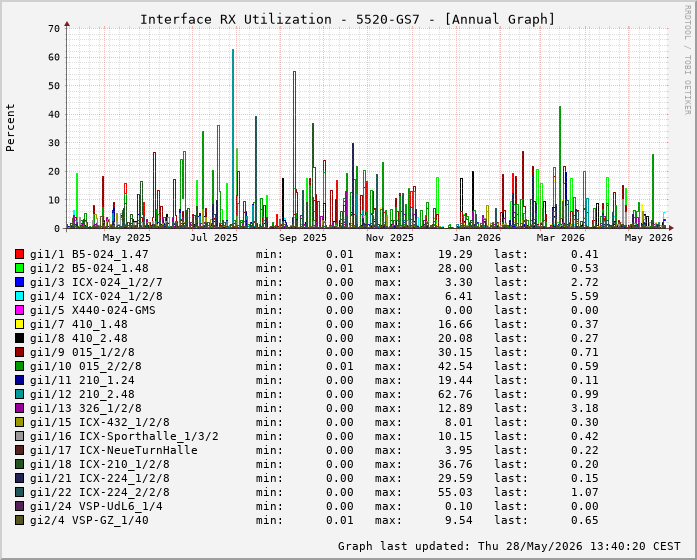Click the 70 y-axis value
Viewport: 697px width, 560px height.
coord(54,29)
